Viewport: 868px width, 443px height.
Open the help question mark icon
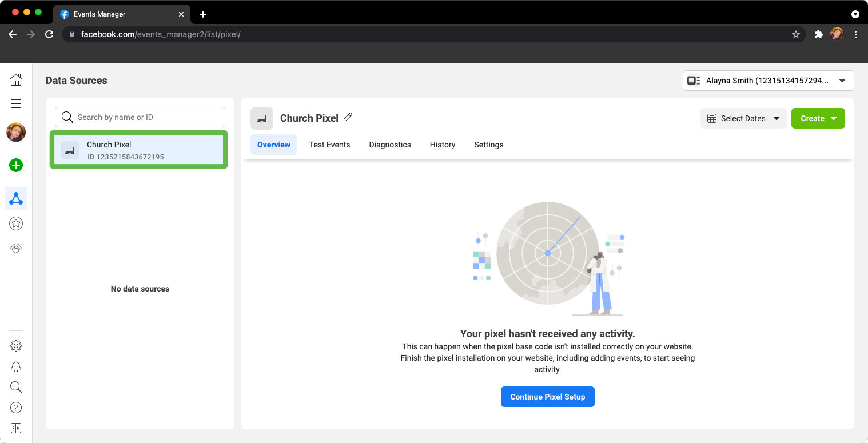click(16, 408)
